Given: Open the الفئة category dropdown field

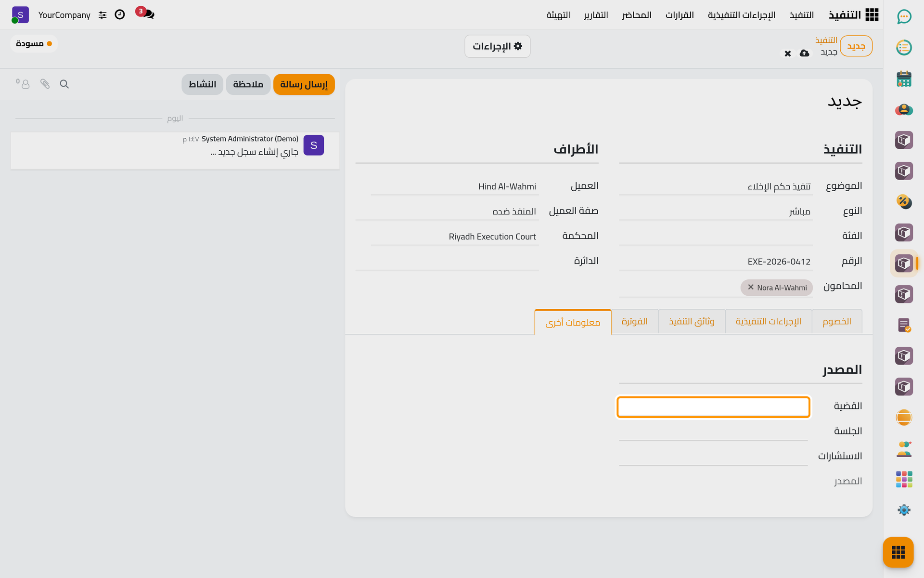Looking at the screenshot, I should pyautogui.click(x=716, y=236).
